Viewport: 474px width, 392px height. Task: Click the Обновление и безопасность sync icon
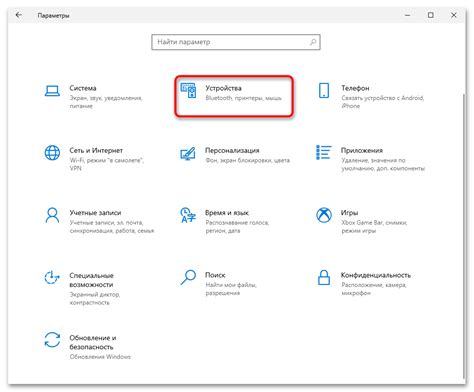[52, 340]
